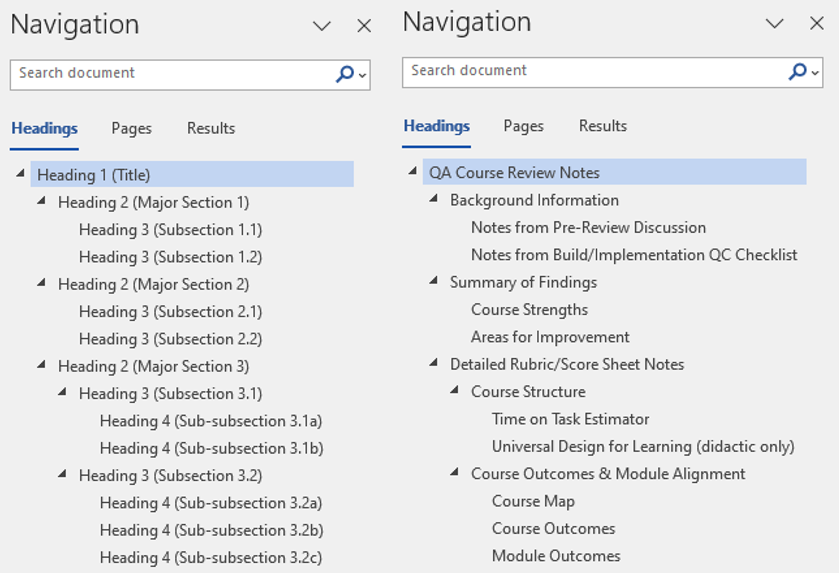The width and height of the screenshot is (839, 573).
Task: Collapse Detailed Rubric/Score Sheet Notes triangle
Action: tap(434, 362)
